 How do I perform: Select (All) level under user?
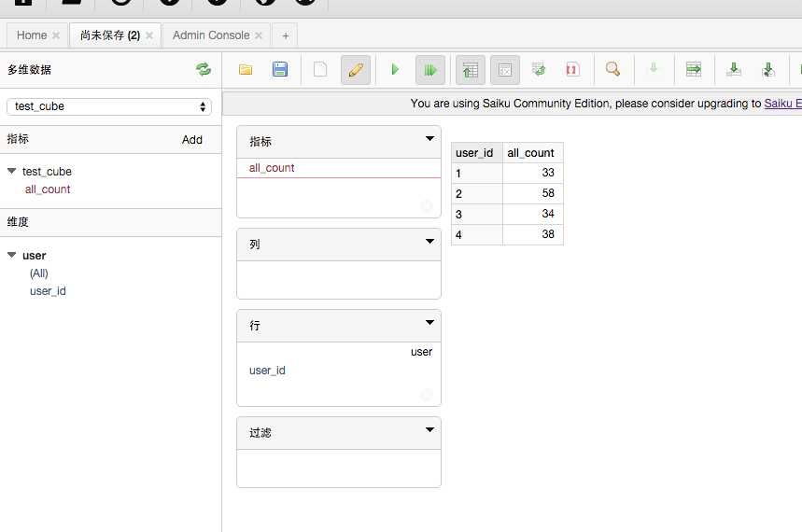coord(39,273)
